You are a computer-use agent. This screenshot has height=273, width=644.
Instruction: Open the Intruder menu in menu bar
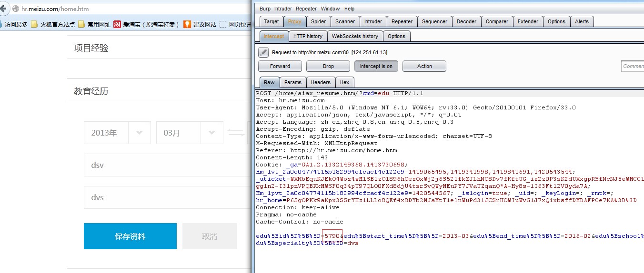(x=283, y=9)
